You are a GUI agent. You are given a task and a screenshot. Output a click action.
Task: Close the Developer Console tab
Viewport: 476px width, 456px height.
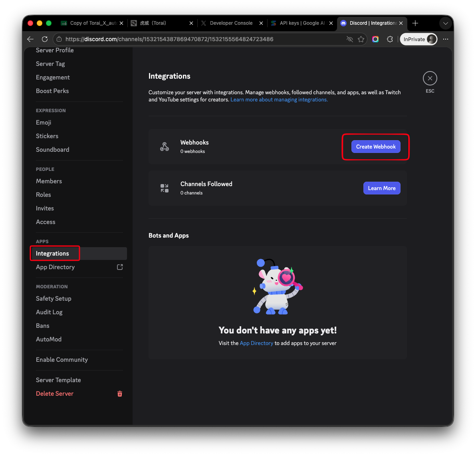click(261, 23)
